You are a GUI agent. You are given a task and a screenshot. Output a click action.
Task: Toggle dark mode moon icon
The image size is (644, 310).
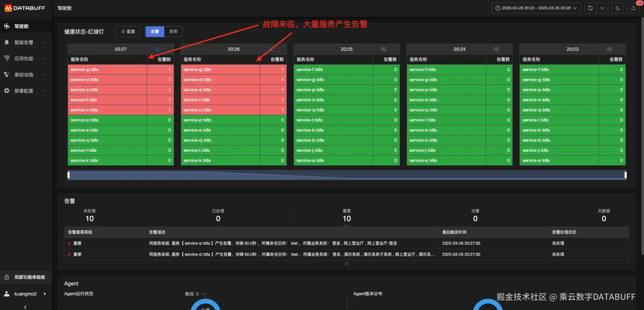tap(618, 8)
